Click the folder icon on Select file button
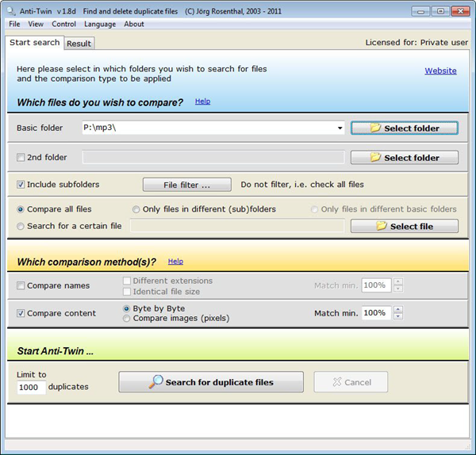The image size is (476, 455). (x=381, y=226)
